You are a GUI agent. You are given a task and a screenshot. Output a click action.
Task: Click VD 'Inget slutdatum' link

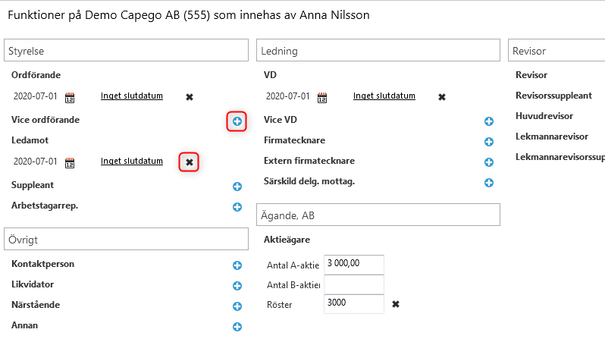tap(384, 96)
